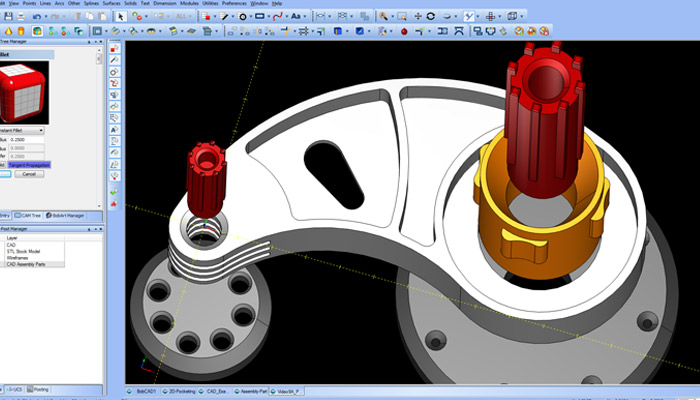
Task: Select the arrow pointer selection tool
Action: point(121,17)
